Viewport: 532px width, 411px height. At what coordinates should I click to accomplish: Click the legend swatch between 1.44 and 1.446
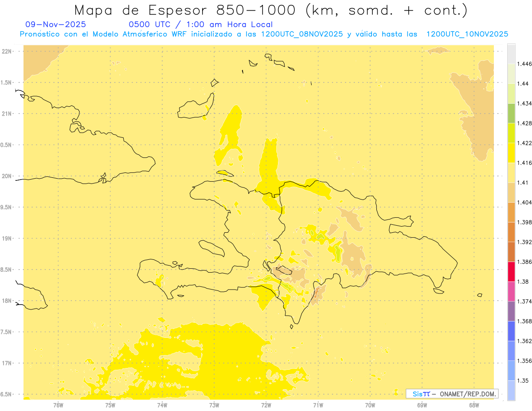(x=511, y=74)
